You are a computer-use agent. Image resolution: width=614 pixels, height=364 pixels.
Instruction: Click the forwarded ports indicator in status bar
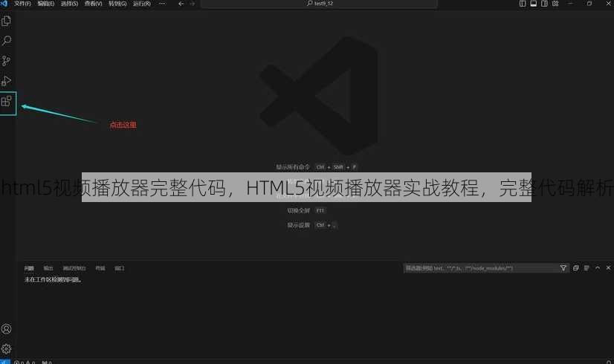(47, 362)
